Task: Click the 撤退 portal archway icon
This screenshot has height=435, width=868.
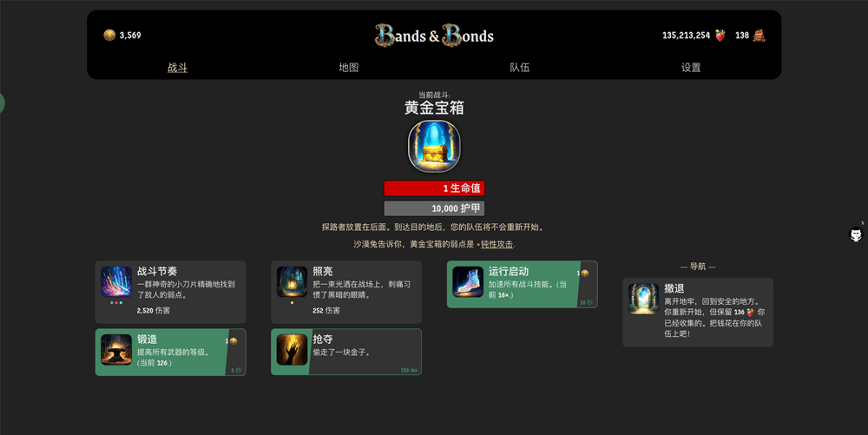Action: point(644,299)
